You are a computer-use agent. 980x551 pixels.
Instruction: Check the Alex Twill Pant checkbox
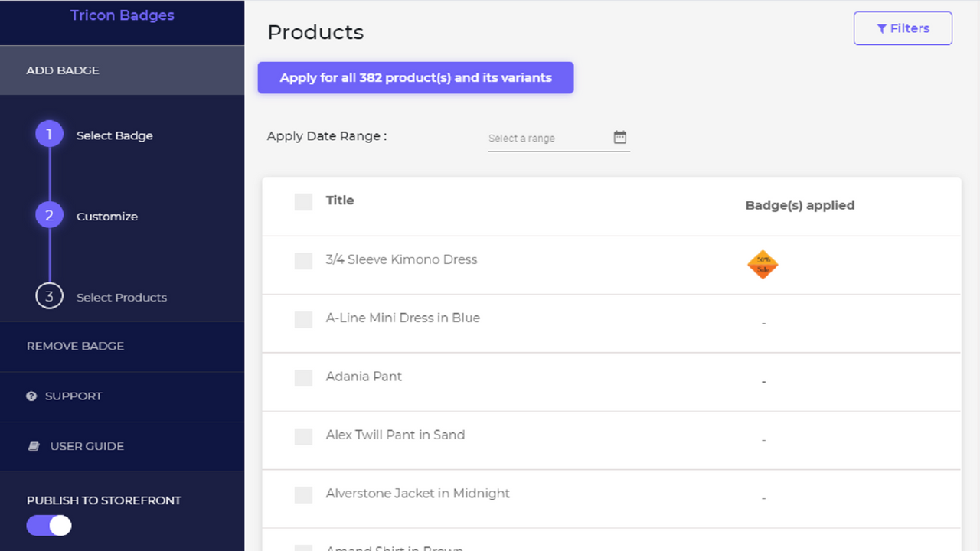[303, 435]
